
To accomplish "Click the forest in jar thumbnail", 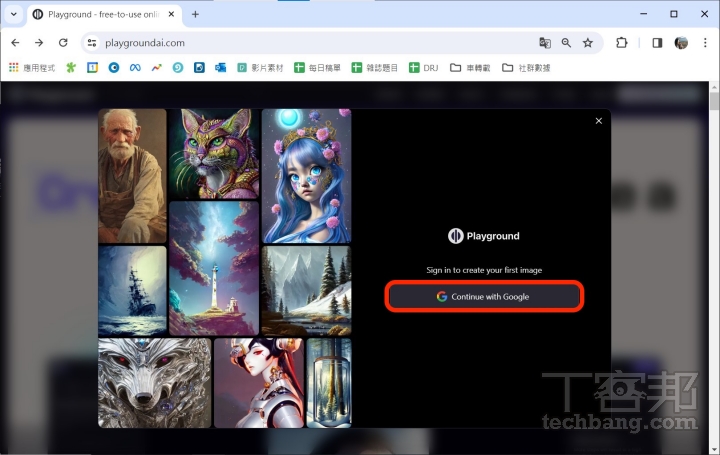I will tap(329, 383).
